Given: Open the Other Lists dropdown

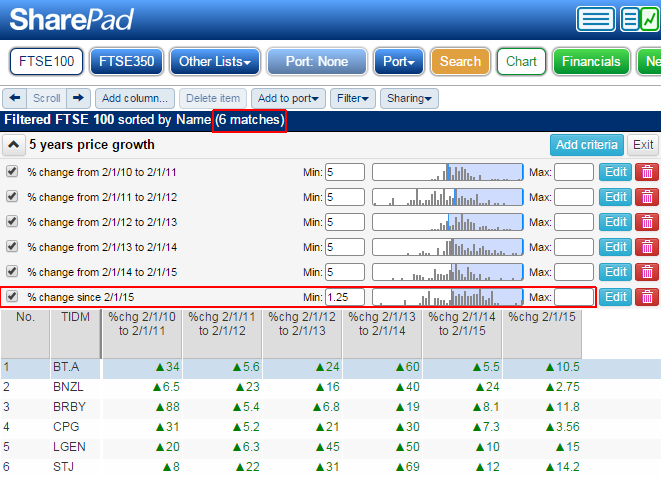Looking at the screenshot, I should [215, 62].
